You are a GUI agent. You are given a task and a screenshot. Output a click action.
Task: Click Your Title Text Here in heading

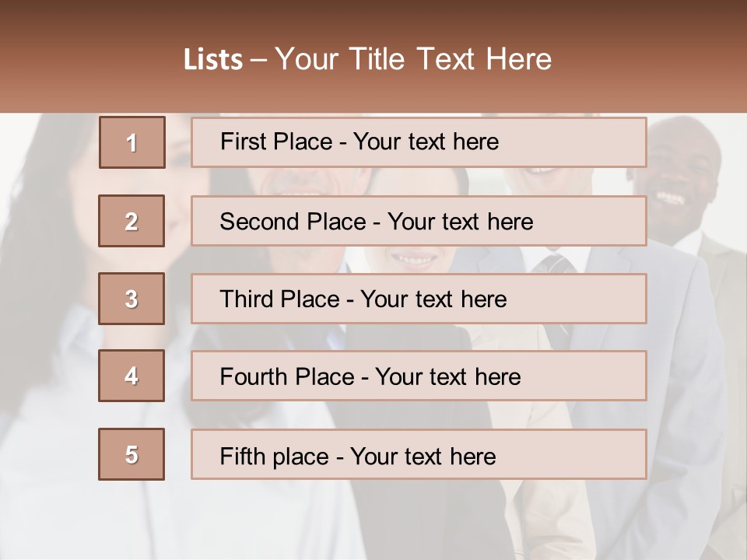tap(413, 59)
